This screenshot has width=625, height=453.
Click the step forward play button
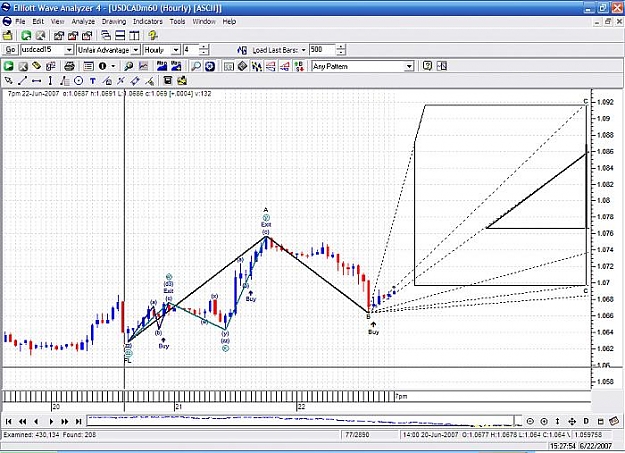point(51,421)
